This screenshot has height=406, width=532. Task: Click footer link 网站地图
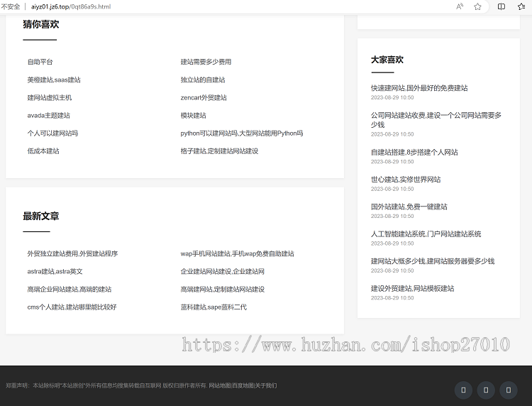219,385
